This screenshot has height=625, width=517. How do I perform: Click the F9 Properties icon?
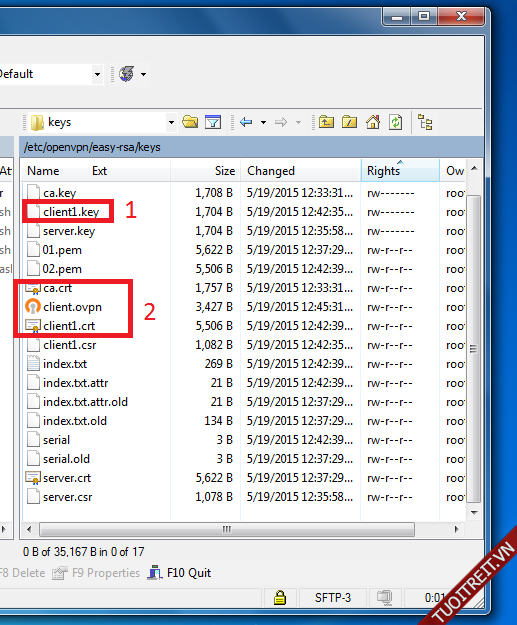pyautogui.click(x=60, y=573)
